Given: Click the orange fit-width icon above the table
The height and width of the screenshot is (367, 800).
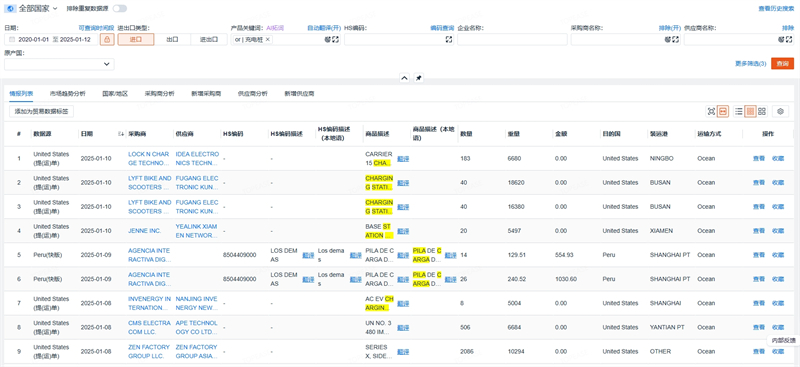Looking at the screenshot, I should tap(722, 111).
